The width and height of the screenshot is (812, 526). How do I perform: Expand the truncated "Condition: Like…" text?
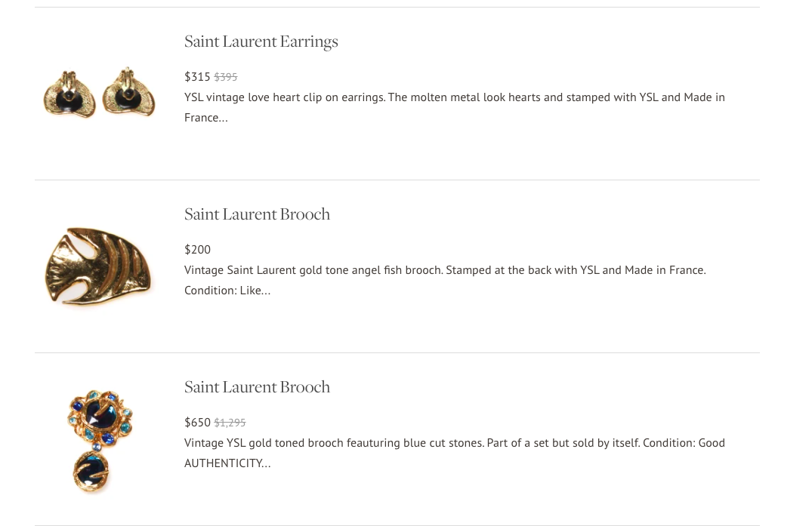point(227,290)
